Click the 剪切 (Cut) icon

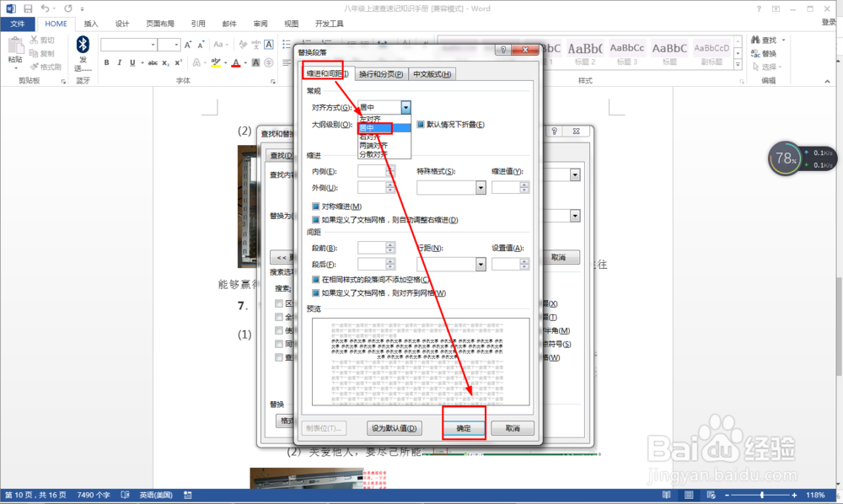coord(40,40)
